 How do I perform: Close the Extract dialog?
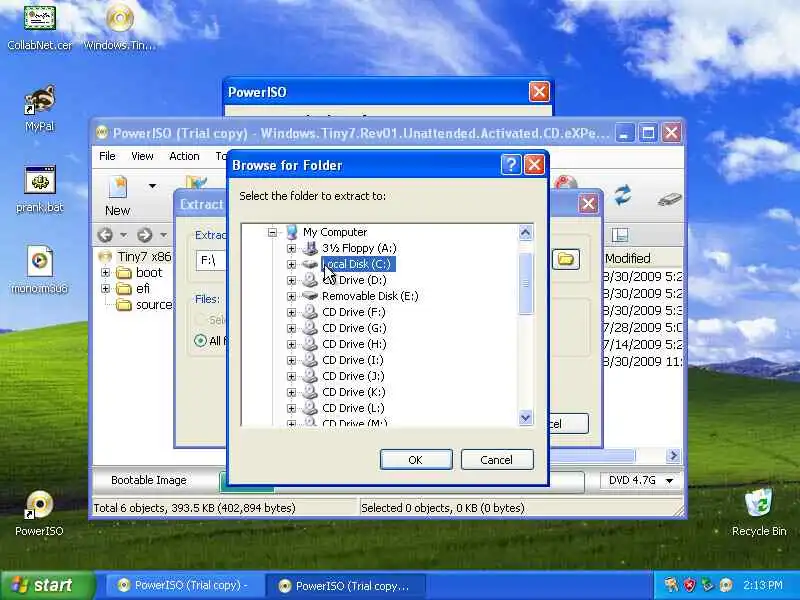[x=588, y=204]
